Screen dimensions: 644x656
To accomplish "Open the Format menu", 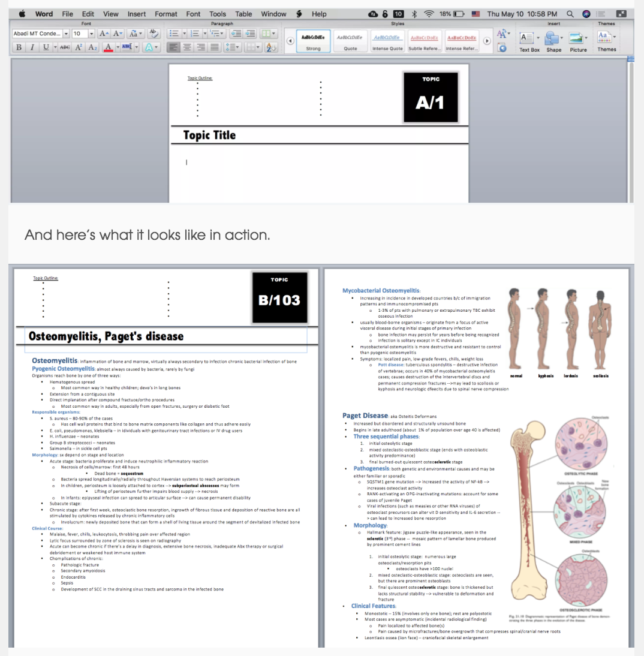I will point(166,14).
